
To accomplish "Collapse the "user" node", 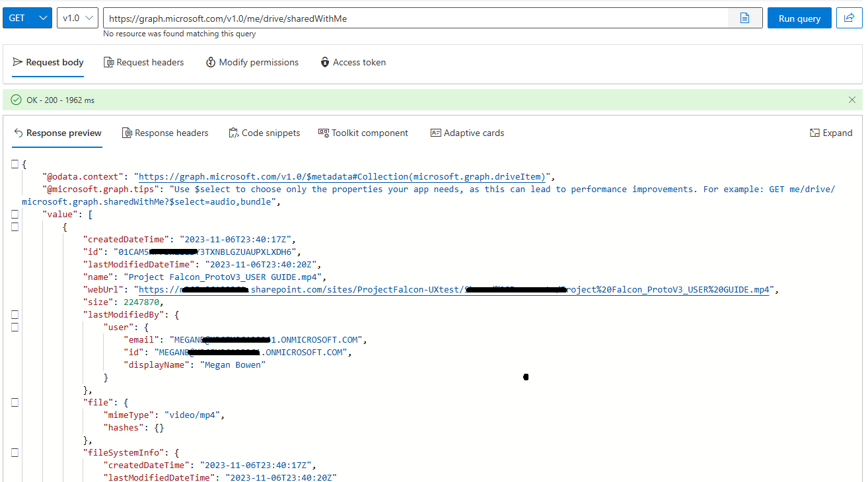I will 15,327.
